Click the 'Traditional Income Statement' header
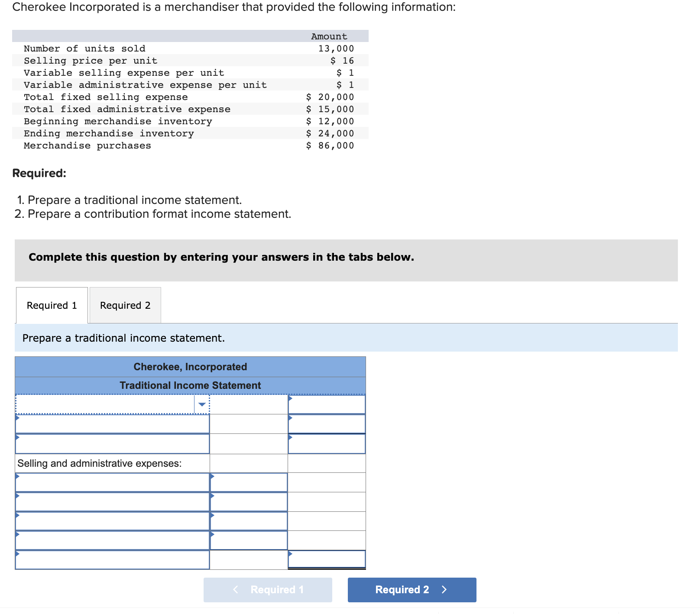 click(190, 385)
